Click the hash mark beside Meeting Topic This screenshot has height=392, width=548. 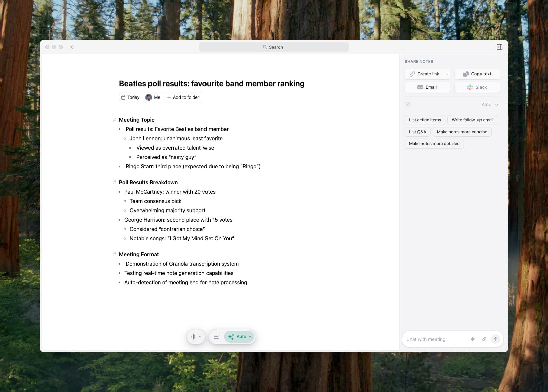click(114, 120)
